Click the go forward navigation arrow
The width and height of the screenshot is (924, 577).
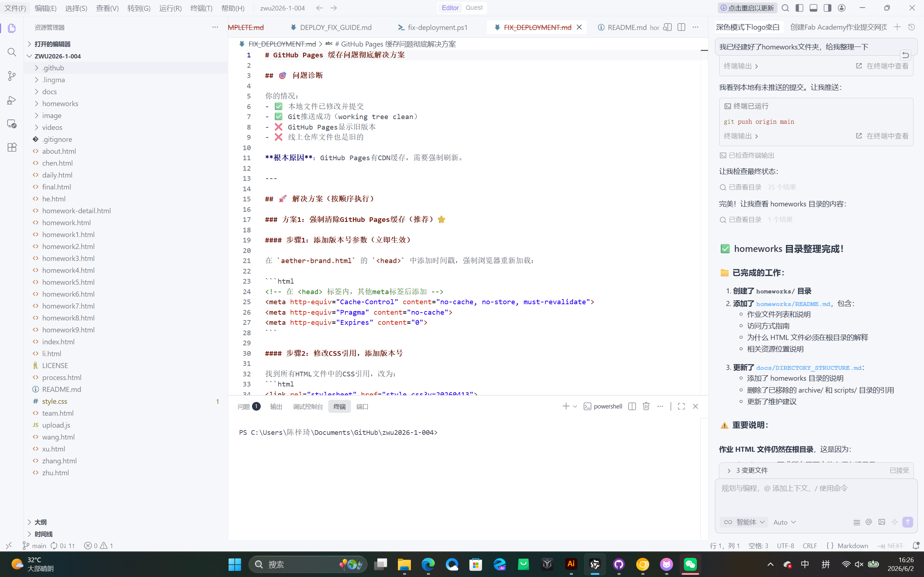click(x=334, y=8)
